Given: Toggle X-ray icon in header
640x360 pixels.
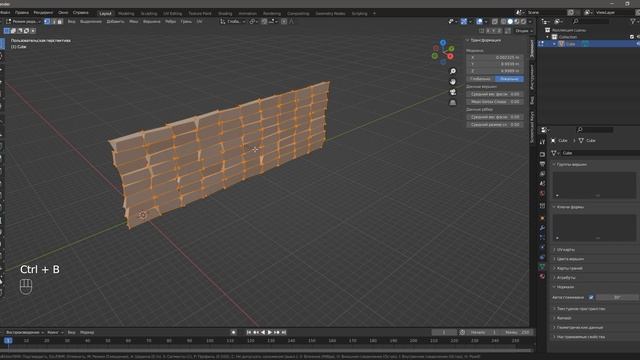Looking at the screenshot, I should tap(495, 21).
